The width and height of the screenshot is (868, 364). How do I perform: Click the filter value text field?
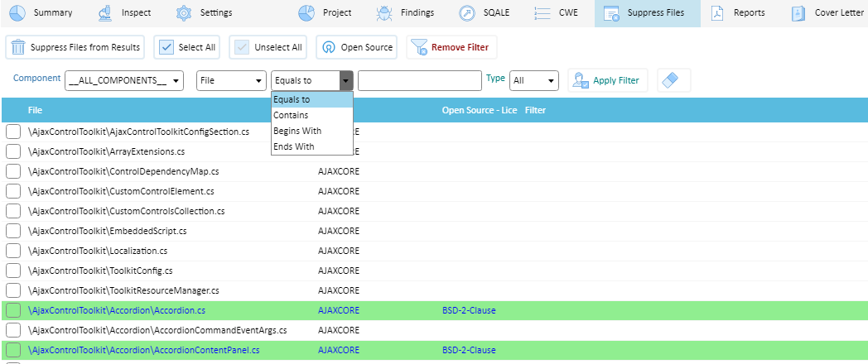pyautogui.click(x=420, y=81)
